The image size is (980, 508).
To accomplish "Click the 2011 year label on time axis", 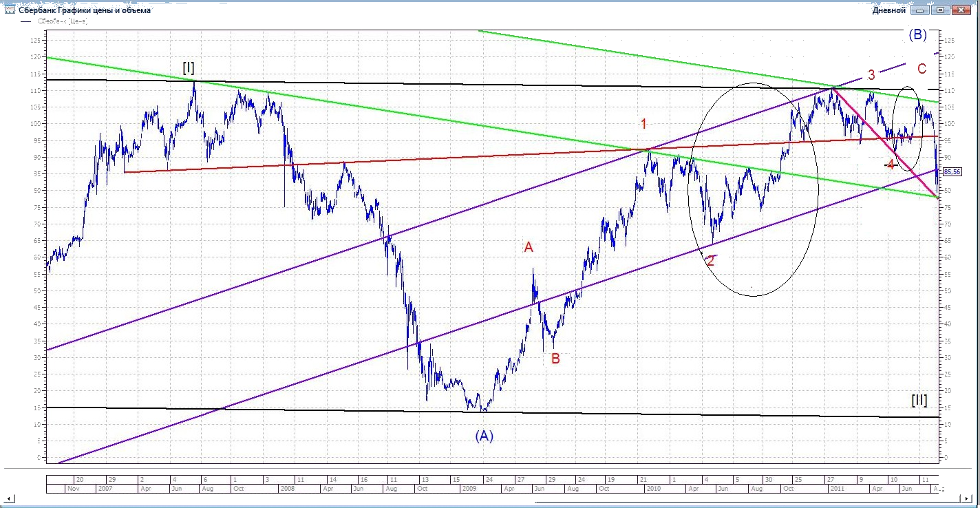I will (838, 489).
